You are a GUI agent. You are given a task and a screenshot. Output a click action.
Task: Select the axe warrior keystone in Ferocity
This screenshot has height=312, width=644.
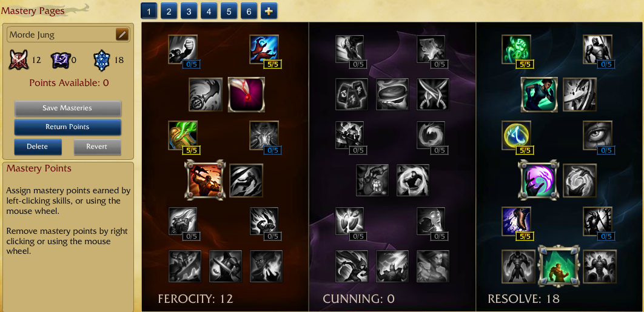206,179
